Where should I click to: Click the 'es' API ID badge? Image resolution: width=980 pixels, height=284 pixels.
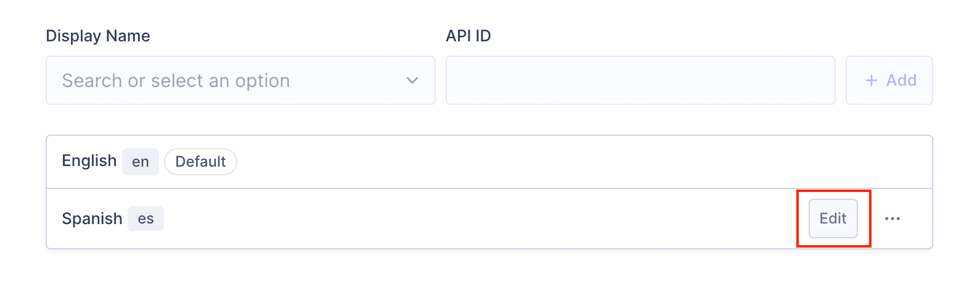tap(145, 219)
